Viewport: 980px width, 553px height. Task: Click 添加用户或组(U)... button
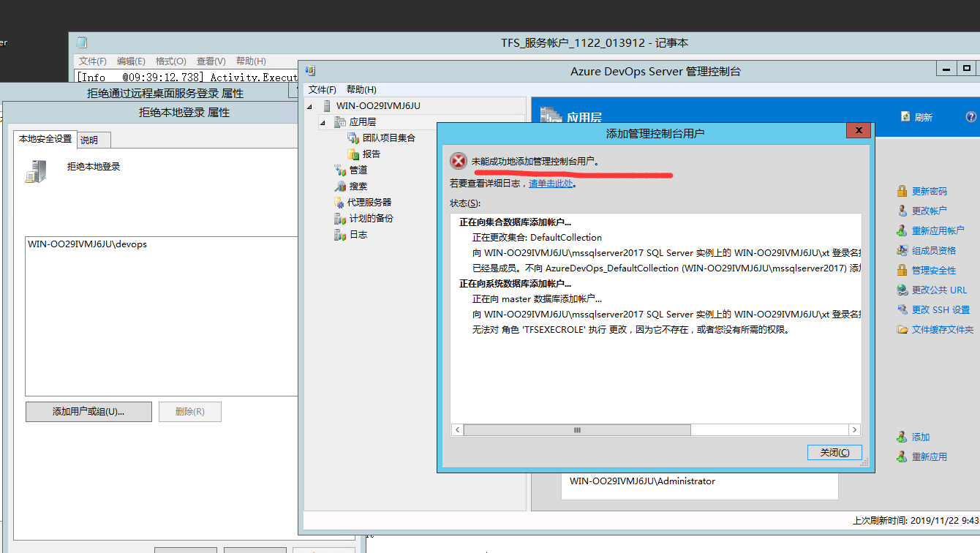(88, 412)
